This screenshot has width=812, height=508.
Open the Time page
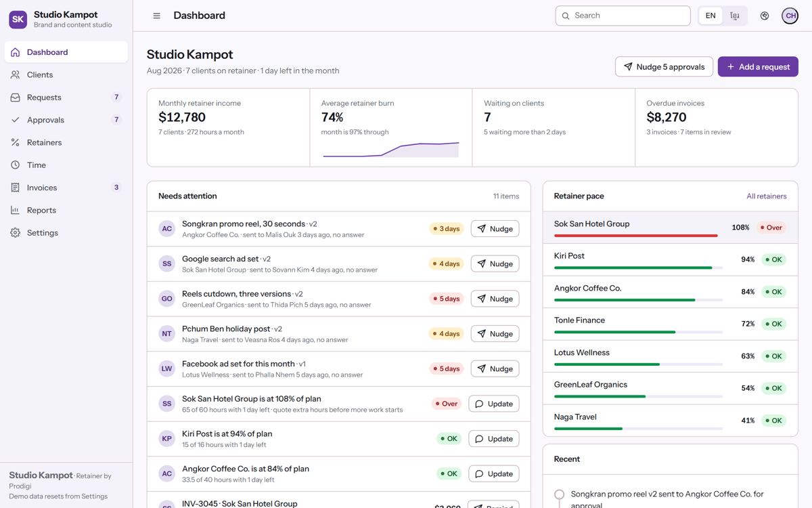pos(66,165)
